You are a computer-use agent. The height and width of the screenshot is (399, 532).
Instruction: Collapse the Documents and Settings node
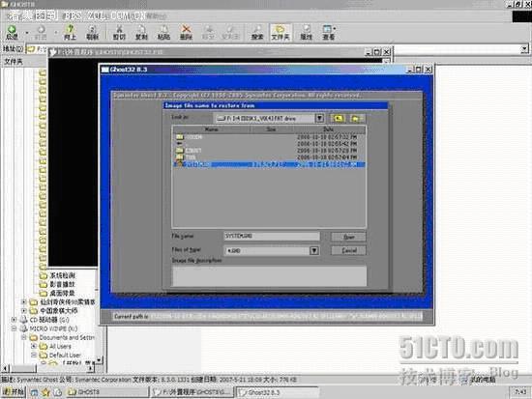coord(24,337)
